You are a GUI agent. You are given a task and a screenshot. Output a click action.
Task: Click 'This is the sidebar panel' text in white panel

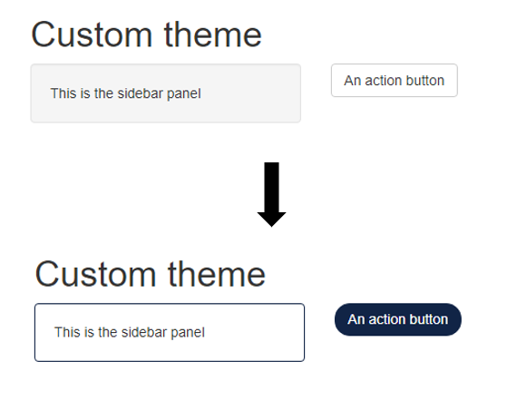point(129,332)
